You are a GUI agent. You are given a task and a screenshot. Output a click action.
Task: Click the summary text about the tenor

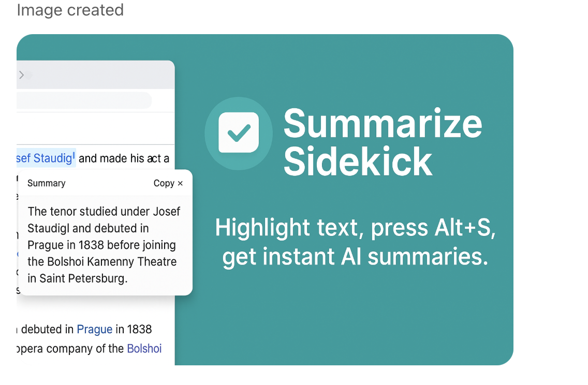[104, 245]
